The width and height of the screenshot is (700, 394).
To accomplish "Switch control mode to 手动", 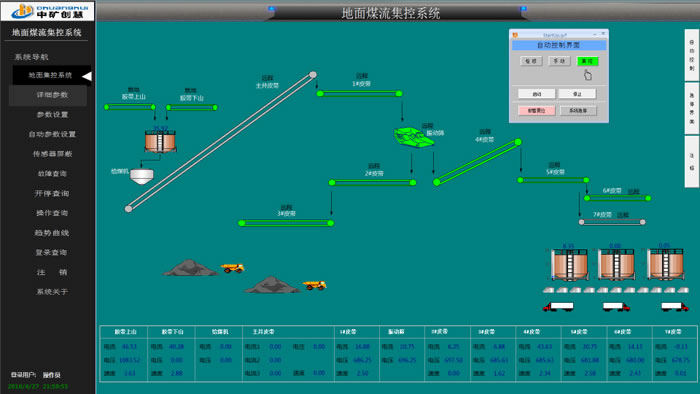I will pos(559,61).
